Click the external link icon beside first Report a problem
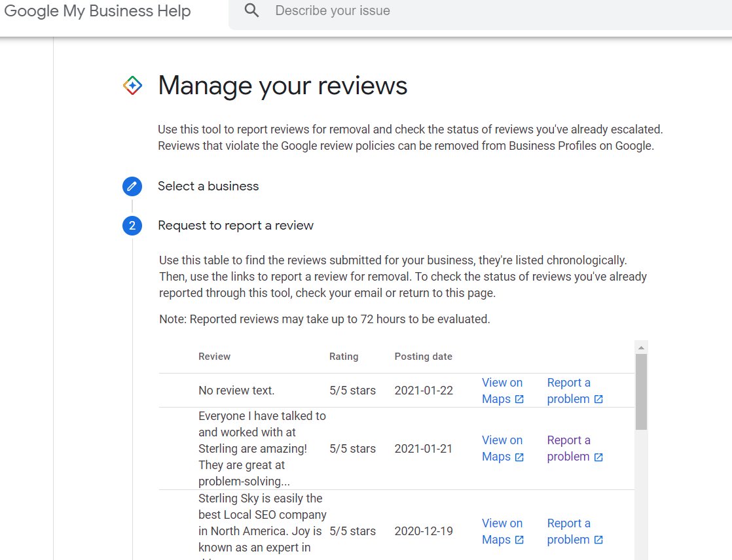This screenshot has height=560, width=732. [598, 399]
